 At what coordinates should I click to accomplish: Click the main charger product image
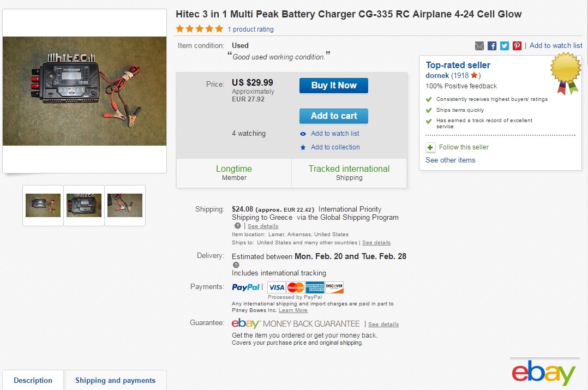85,91
